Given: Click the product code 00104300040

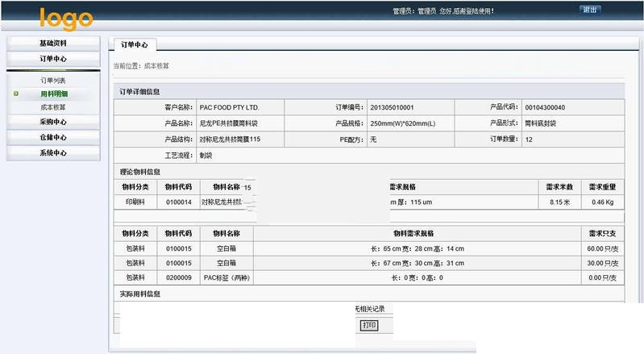Looking at the screenshot, I should [x=545, y=107].
